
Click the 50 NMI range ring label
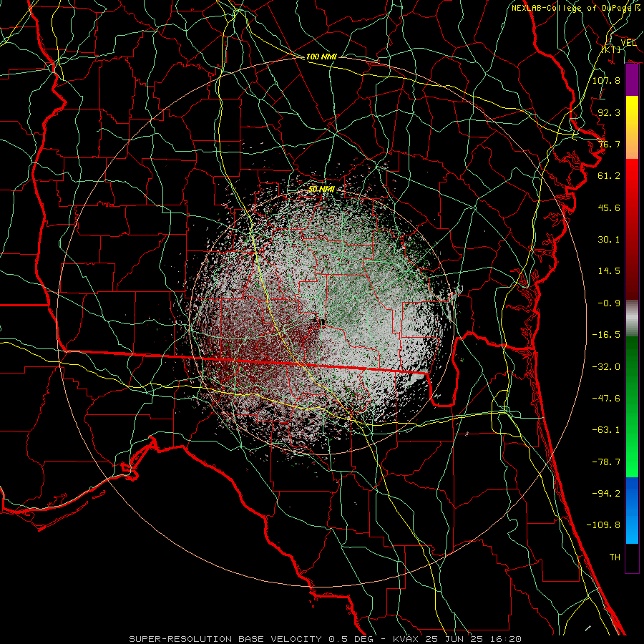click(321, 189)
